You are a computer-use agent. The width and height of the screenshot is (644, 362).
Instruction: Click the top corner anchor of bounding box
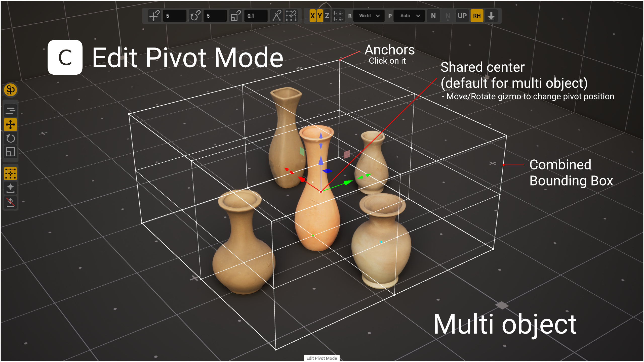340,60
